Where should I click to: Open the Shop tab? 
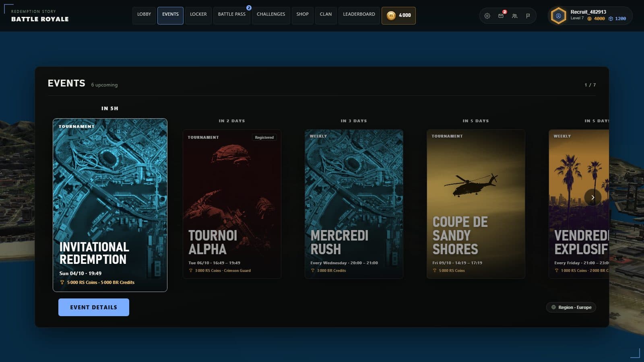(302, 15)
